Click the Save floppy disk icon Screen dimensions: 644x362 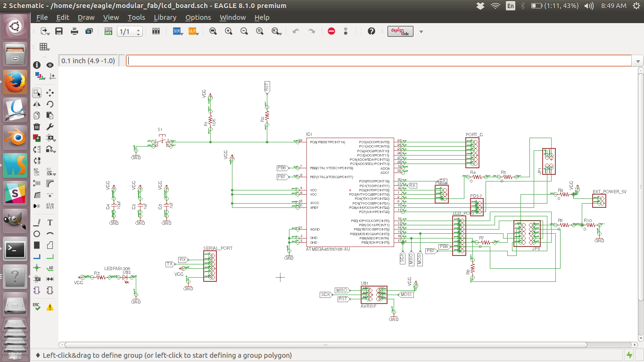(x=59, y=31)
